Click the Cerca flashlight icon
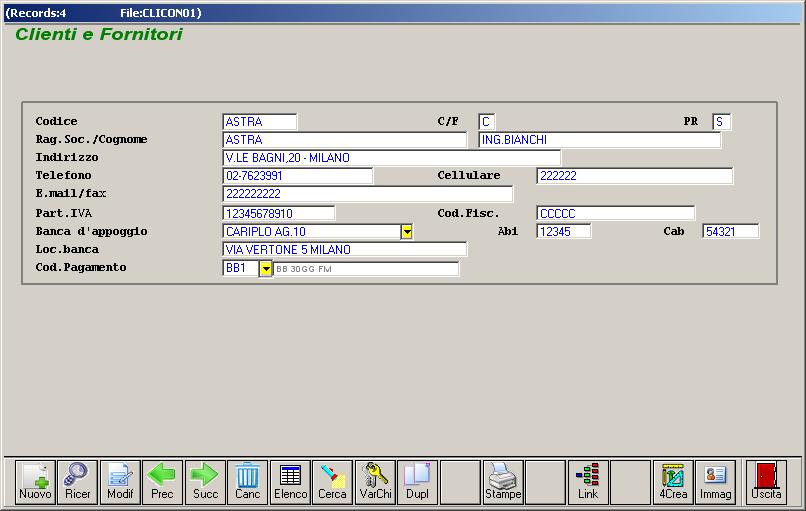 [333, 482]
